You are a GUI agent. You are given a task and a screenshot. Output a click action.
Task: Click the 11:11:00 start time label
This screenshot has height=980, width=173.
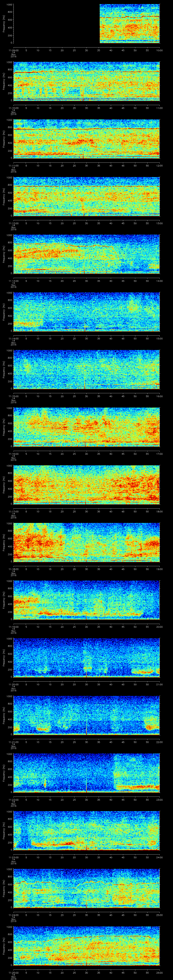13,166
